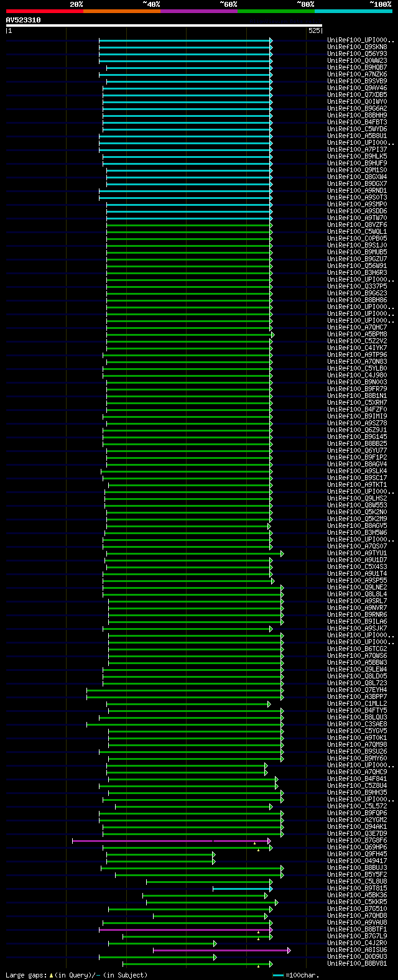The height and width of the screenshot is (980, 398).
Task: Select hit label UniRef100_C5X4S3
Action: (357, 566)
